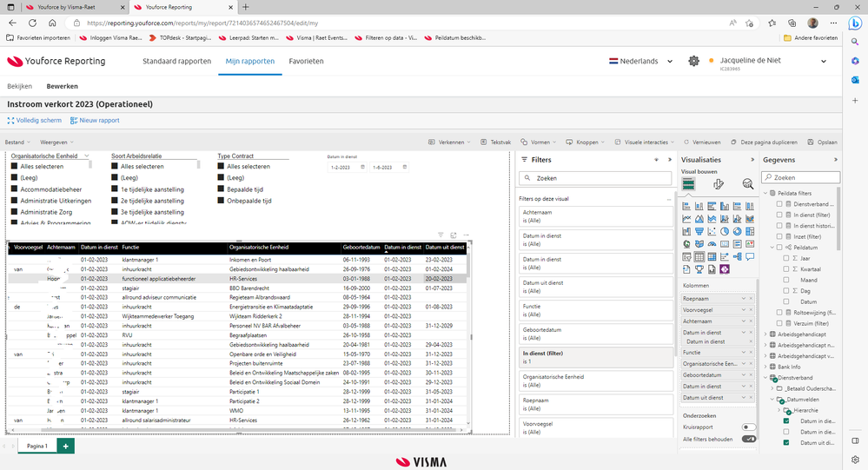Select the gauge visualization icon
This screenshot has height=470, width=868.
coord(712,244)
